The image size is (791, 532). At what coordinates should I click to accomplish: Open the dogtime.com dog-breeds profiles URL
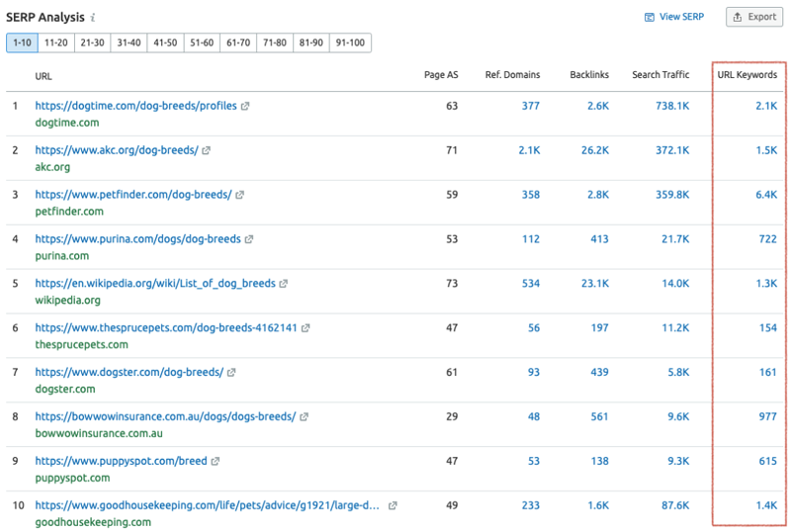(x=135, y=106)
